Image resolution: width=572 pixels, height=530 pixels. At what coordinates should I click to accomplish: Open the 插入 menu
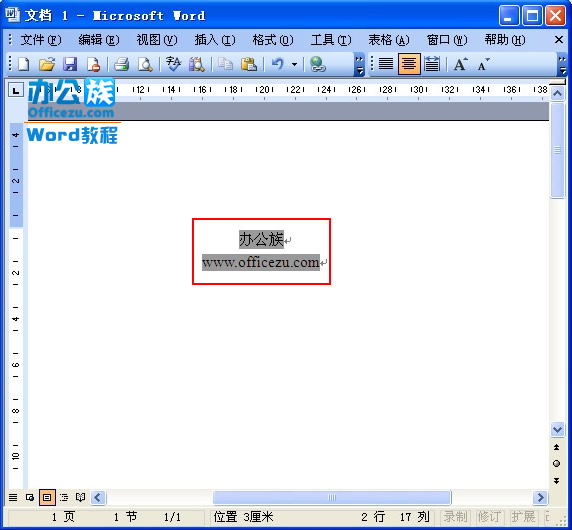(214, 40)
